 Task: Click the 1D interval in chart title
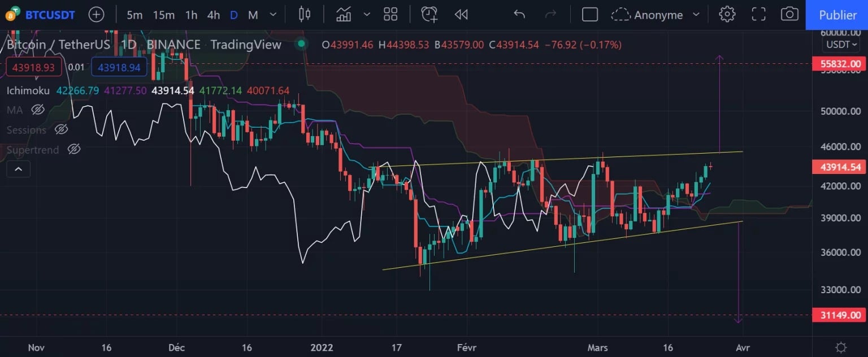click(x=129, y=45)
